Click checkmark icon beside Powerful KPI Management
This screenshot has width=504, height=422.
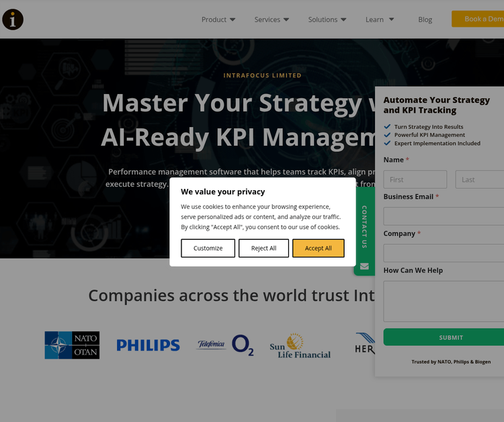pyautogui.click(x=387, y=135)
